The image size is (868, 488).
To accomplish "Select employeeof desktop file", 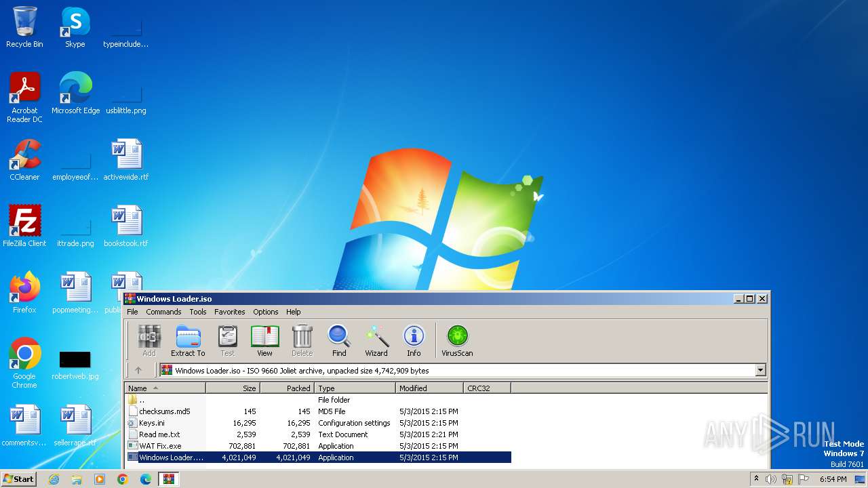I will pos(75,166).
